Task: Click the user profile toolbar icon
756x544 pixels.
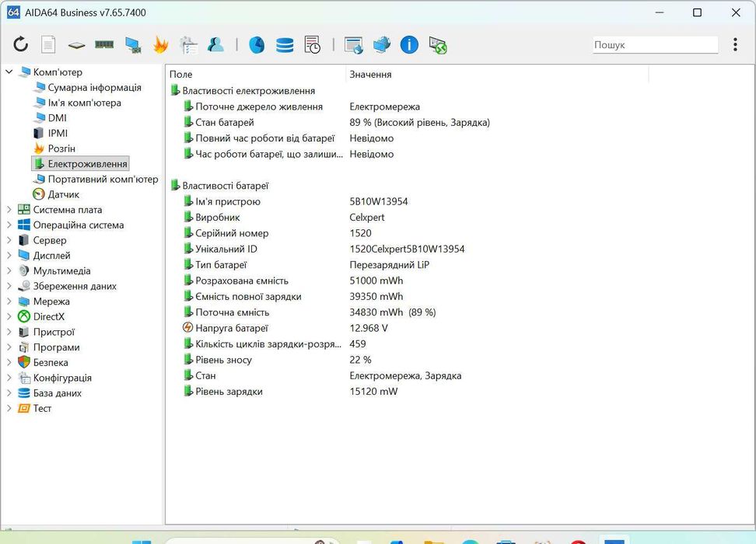Action: point(215,45)
